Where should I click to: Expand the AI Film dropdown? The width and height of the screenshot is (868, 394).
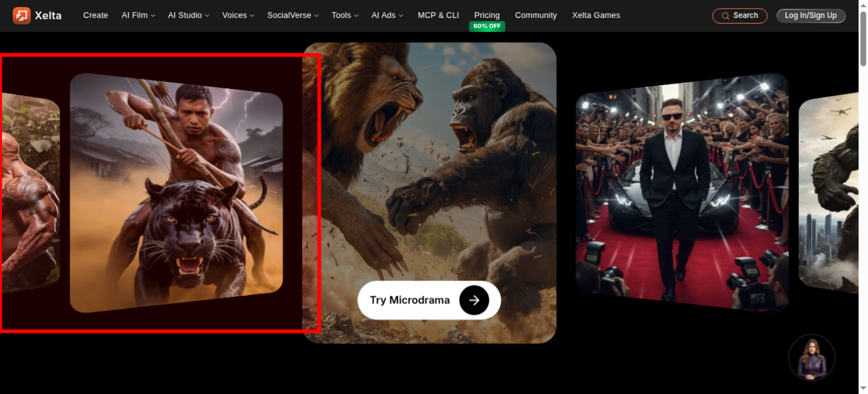pyautogui.click(x=138, y=15)
